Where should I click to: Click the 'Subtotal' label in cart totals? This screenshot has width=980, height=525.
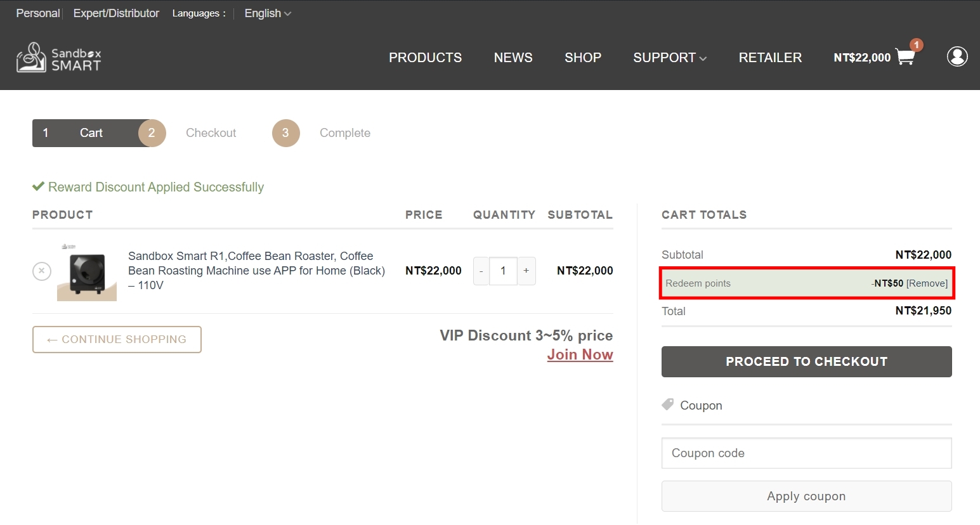point(683,255)
